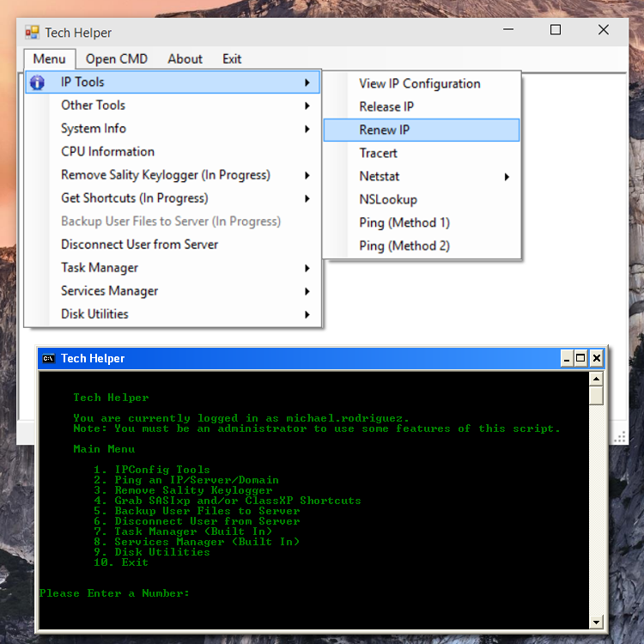The image size is (644, 644).
Task: Open the Menu menu
Action: [49, 58]
